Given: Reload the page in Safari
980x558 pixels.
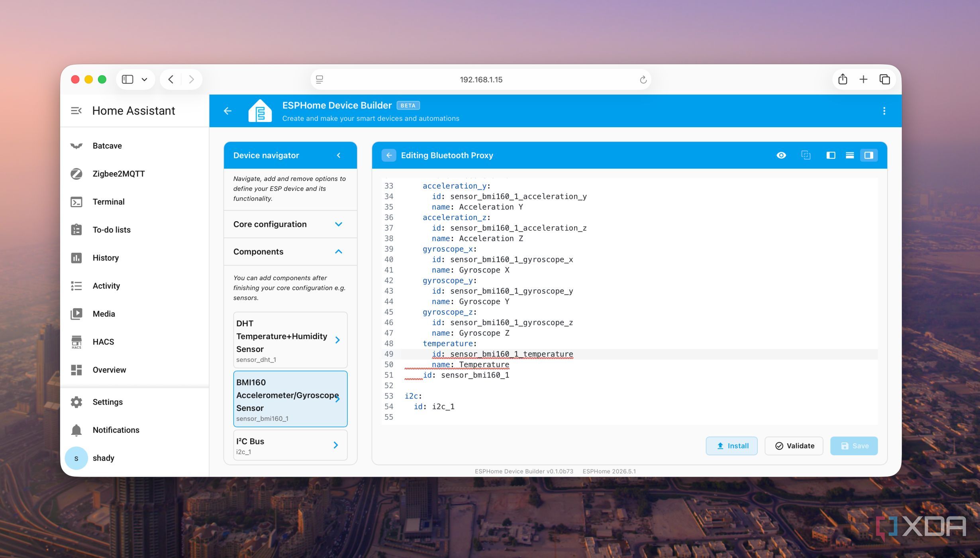Looking at the screenshot, I should (x=643, y=80).
